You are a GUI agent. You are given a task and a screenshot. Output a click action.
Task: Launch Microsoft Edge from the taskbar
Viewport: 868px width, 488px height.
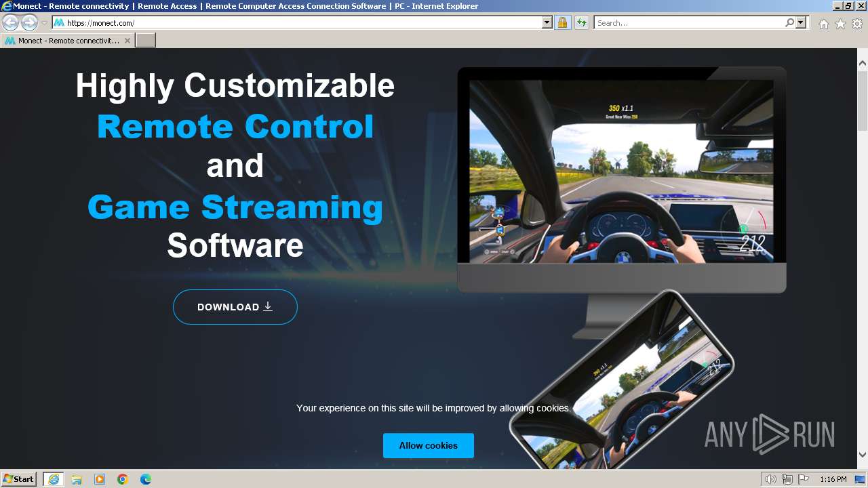(146, 479)
